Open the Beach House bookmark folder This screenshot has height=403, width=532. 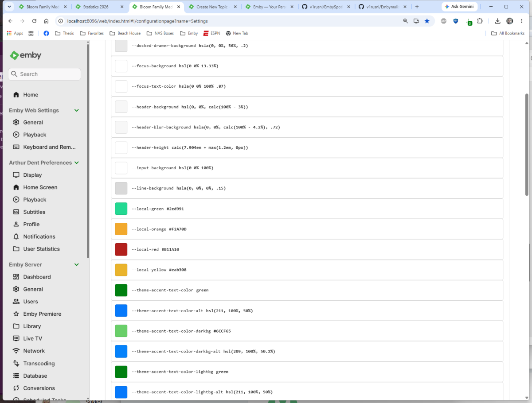[125, 33]
